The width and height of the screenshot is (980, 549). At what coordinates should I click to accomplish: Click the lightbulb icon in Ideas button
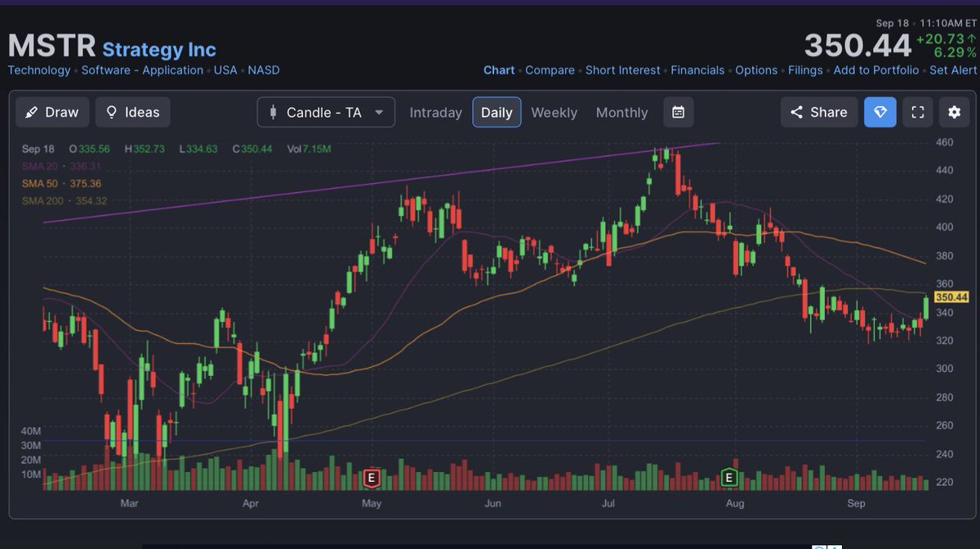[111, 112]
